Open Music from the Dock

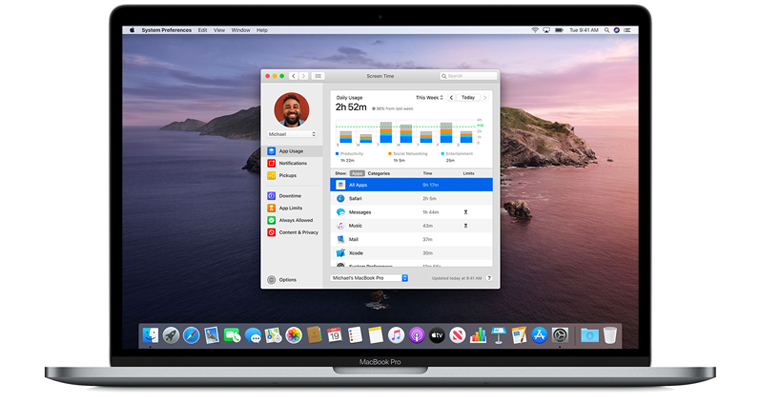pos(396,335)
